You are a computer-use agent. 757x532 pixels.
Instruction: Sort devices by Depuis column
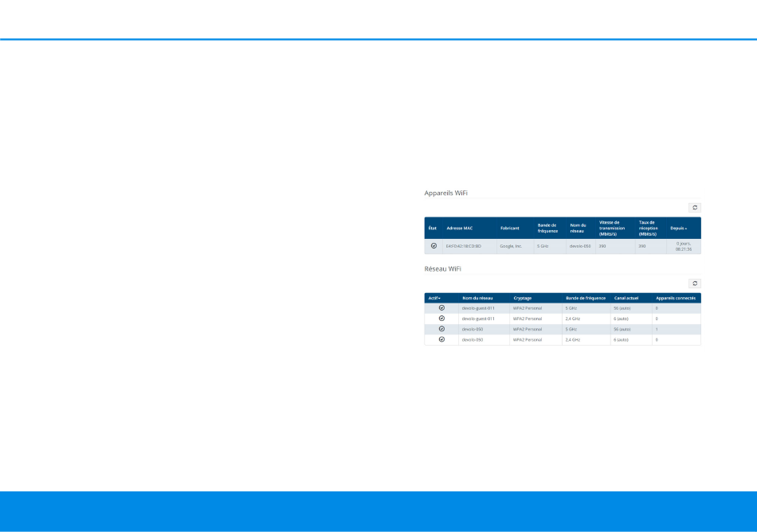[x=679, y=228]
